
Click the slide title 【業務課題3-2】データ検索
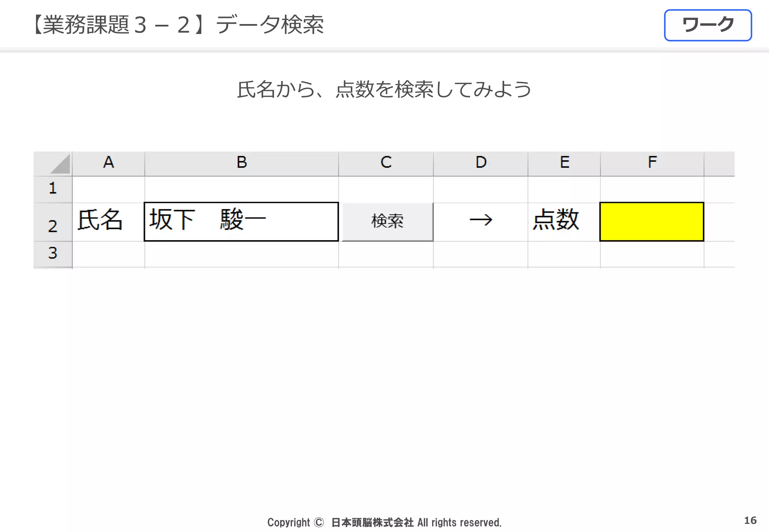pos(177,25)
